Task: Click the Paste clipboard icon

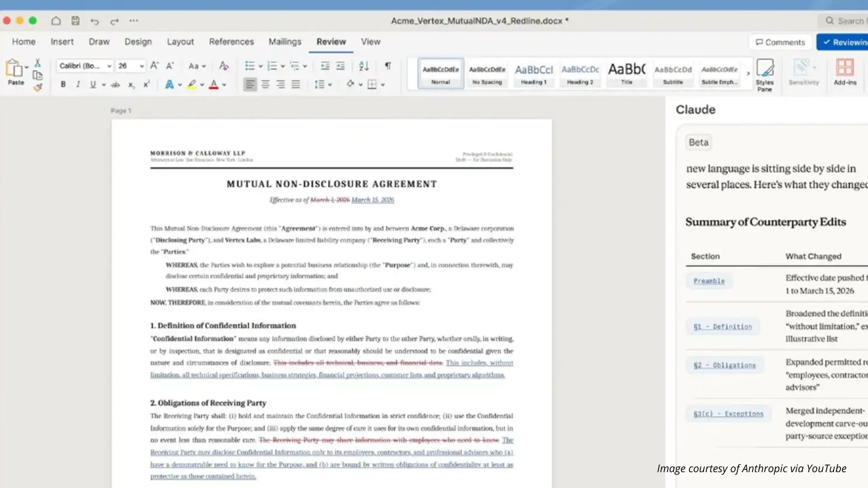Action: click(14, 69)
